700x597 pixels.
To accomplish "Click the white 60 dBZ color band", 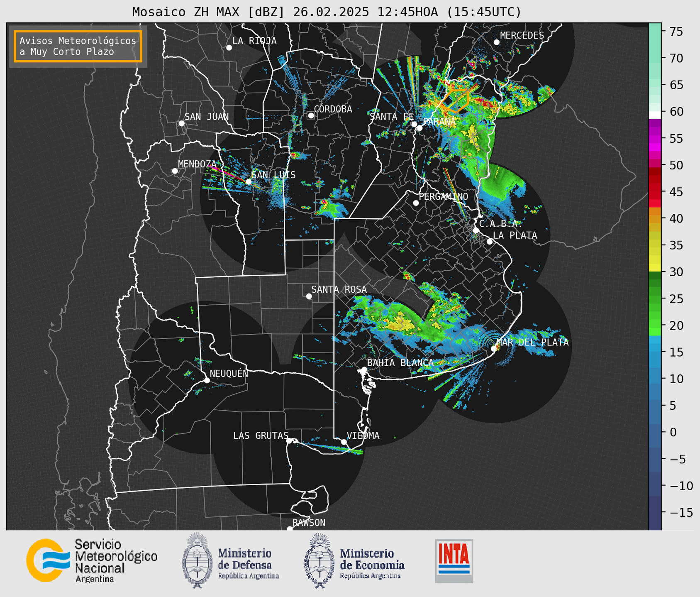I will (x=654, y=115).
